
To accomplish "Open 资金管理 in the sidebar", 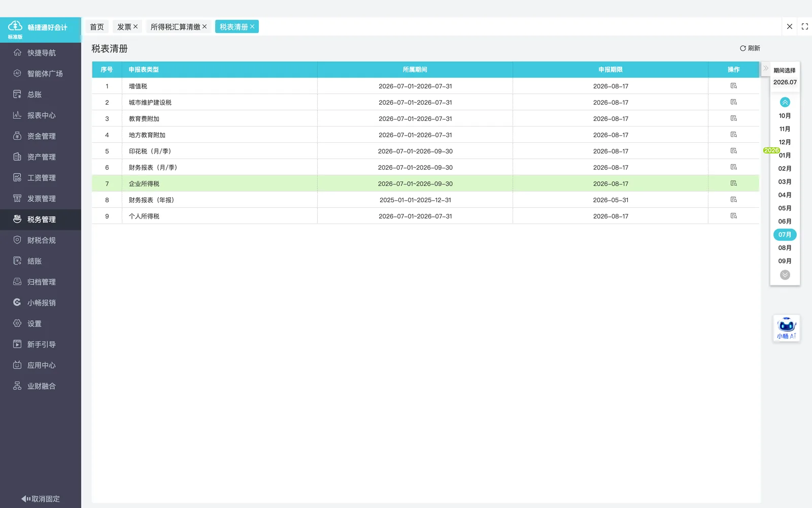I will tap(41, 136).
